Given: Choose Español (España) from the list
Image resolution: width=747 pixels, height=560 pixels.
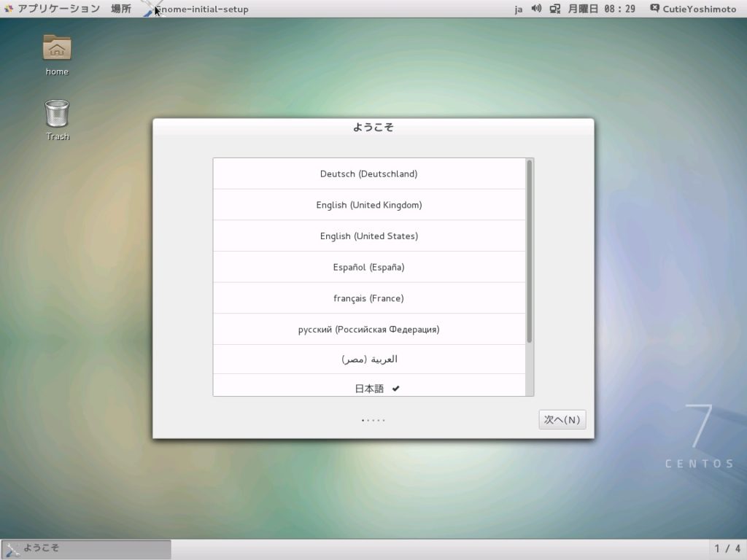Looking at the screenshot, I should pyautogui.click(x=369, y=267).
